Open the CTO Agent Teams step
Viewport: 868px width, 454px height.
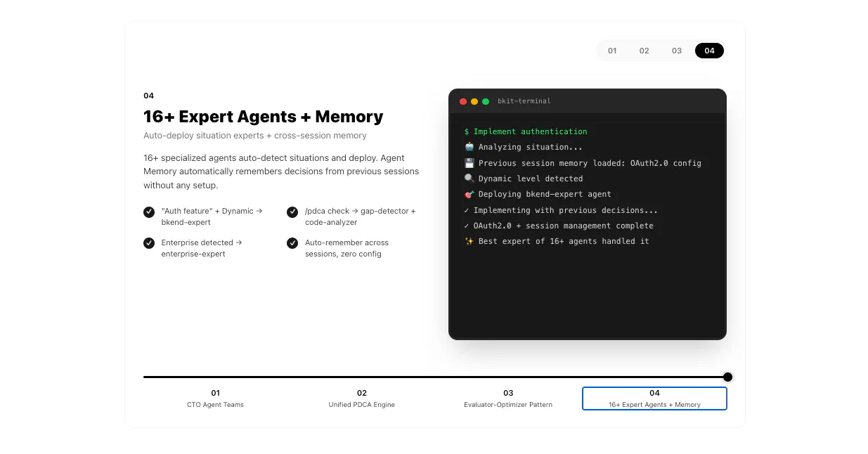pyautogui.click(x=216, y=398)
